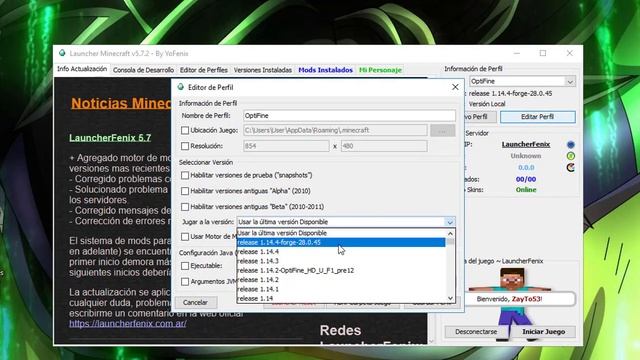Click the blue server status icon beside LauncherFenix
This screenshot has height=360, width=640.
[x=571, y=144]
